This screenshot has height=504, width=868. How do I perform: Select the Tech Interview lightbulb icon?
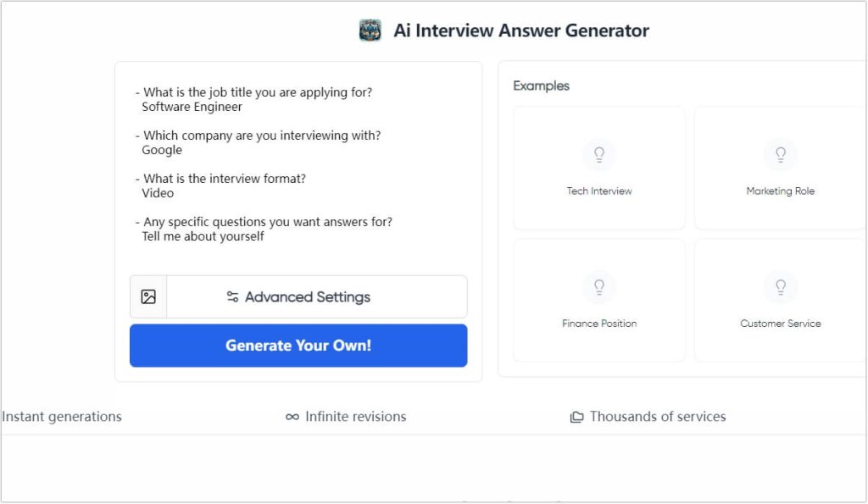pyautogui.click(x=599, y=154)
